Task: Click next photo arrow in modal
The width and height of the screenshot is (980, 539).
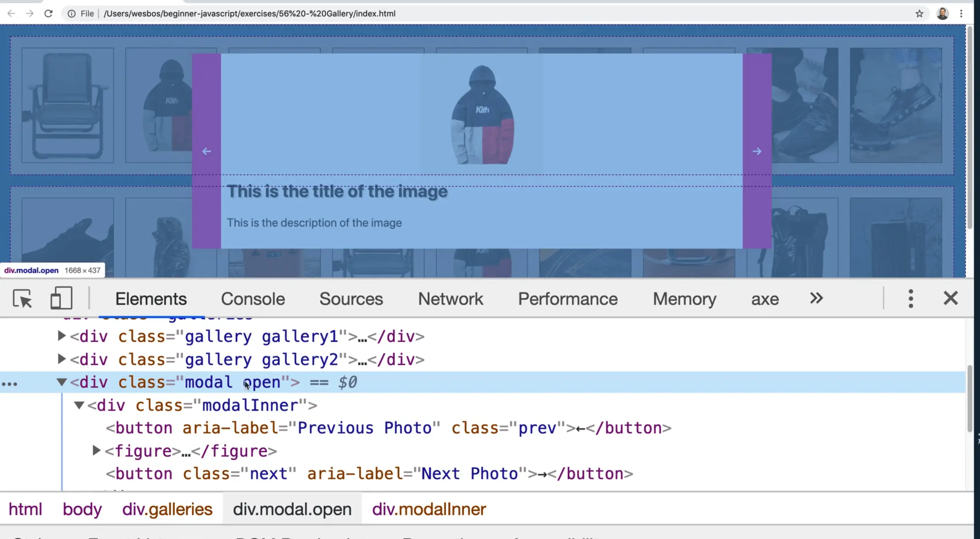Action: 757,151
